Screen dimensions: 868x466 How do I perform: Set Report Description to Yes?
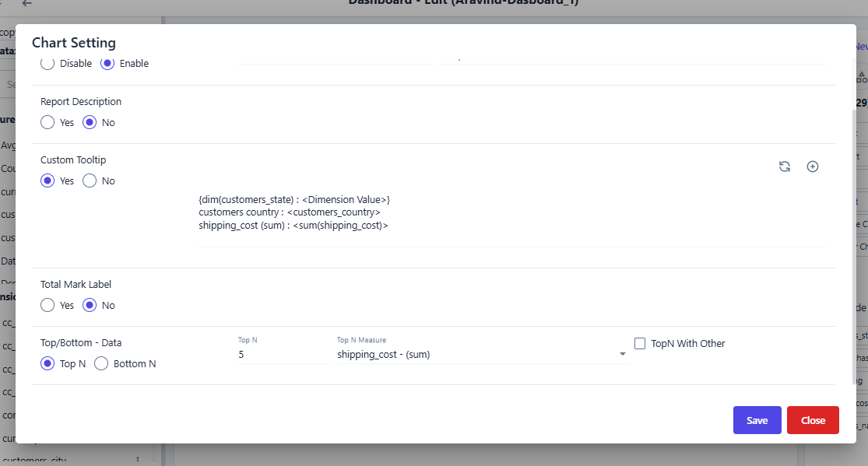click(x=47, y=122)
